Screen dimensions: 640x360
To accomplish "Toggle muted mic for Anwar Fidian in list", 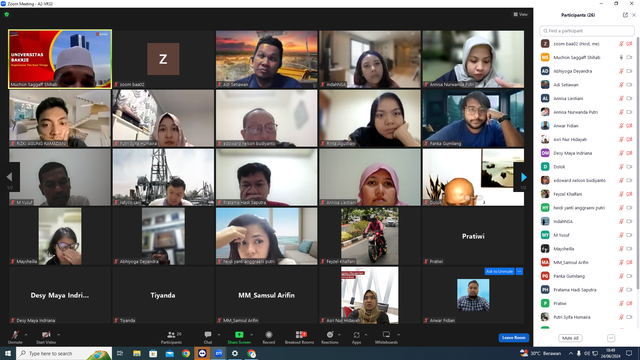I will [621, 126].
